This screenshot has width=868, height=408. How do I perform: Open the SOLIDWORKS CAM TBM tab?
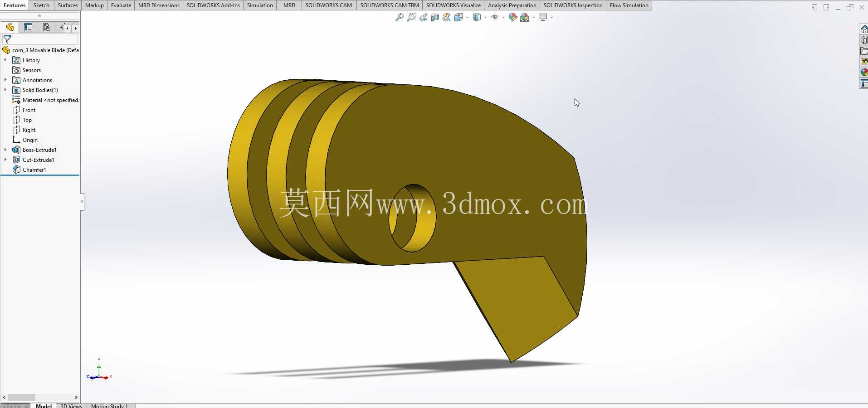(390, 5)
